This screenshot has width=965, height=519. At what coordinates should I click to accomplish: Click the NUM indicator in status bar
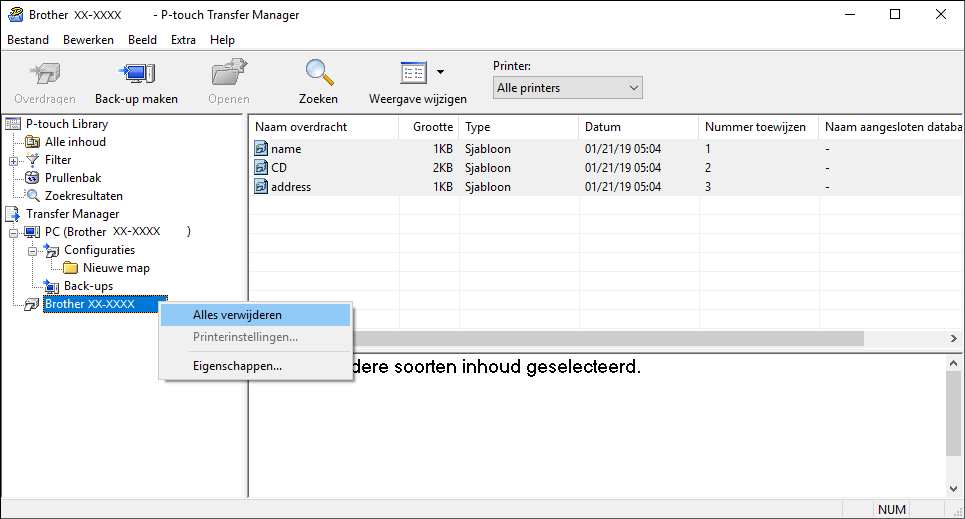(892, 510)
